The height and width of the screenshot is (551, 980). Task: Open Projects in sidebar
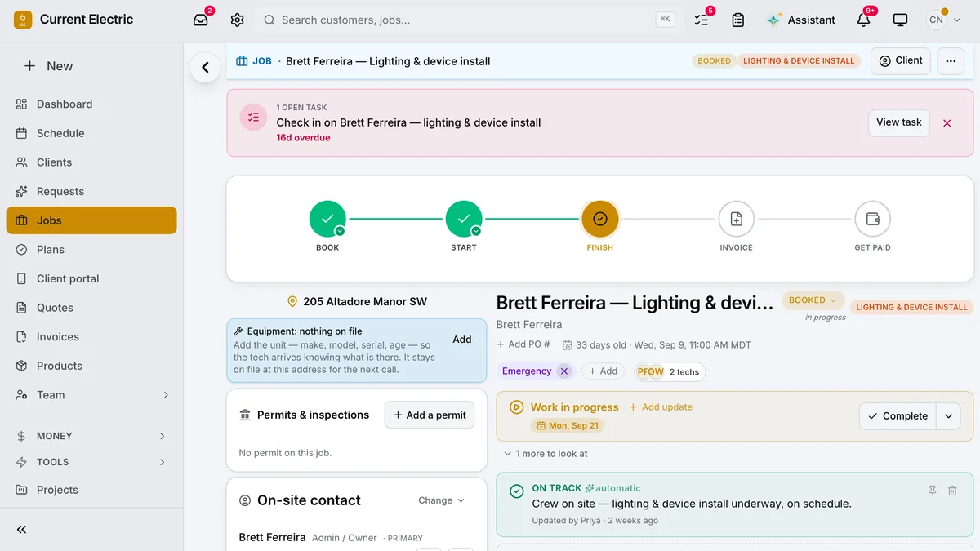91,490
